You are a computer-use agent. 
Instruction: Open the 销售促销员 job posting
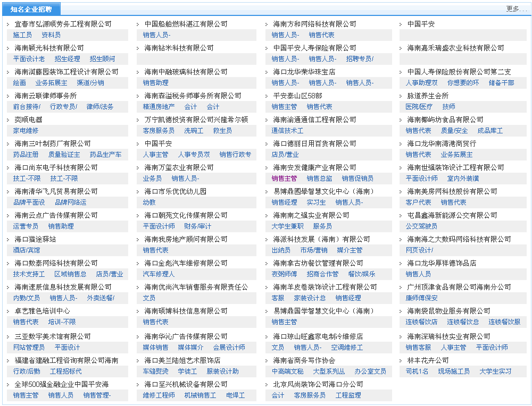358,178
